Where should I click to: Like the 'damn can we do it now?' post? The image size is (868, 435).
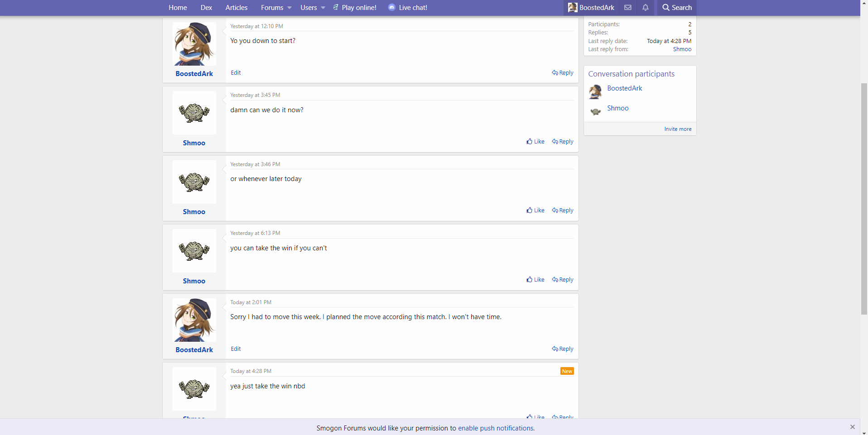[x=535, y=142]
